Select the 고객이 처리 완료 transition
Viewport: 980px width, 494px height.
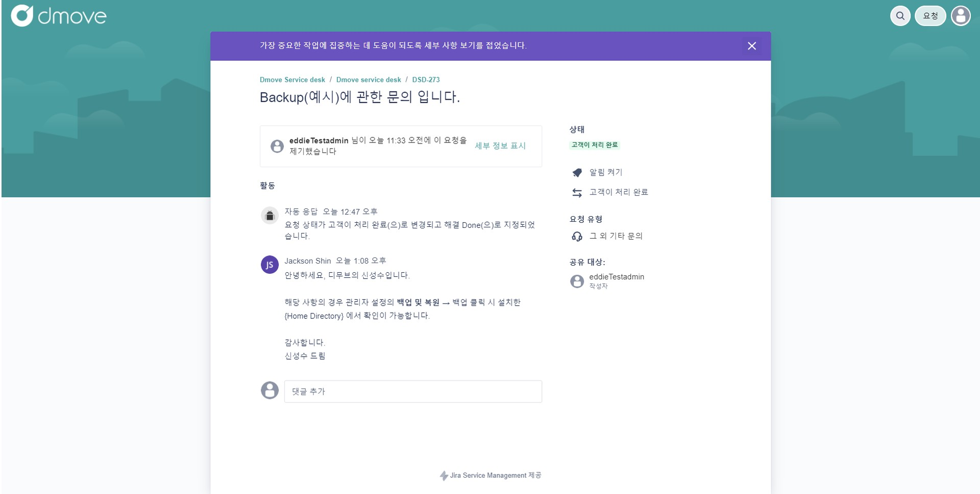point(619,192)
